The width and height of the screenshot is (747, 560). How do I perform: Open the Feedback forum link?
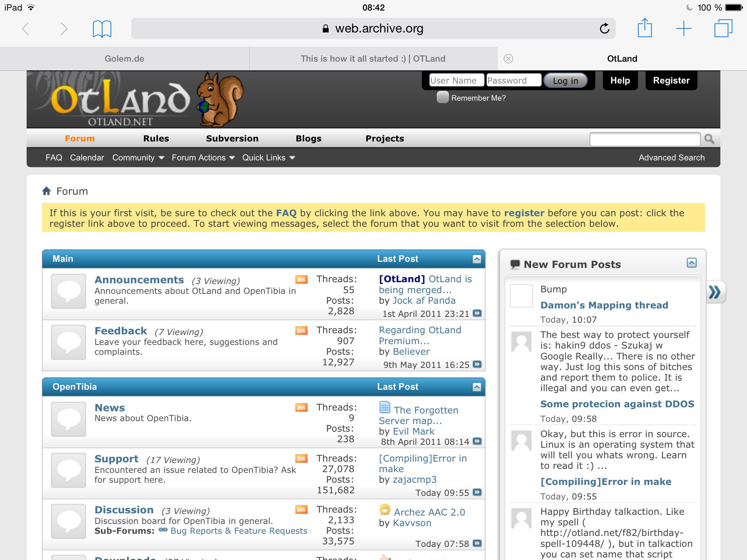(120, 331)
